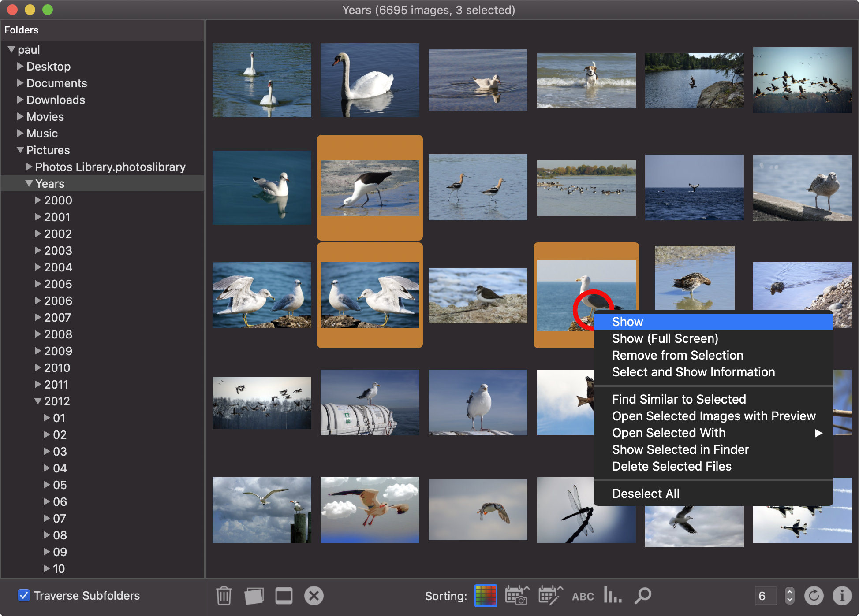Select the whale tail ocean thumbnail
859x616 pixels.
pyautogui.click(x=694, y=187)
